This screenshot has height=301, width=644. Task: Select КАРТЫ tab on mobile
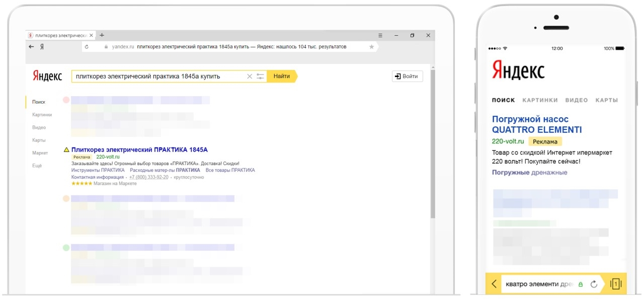click(607, 100)
